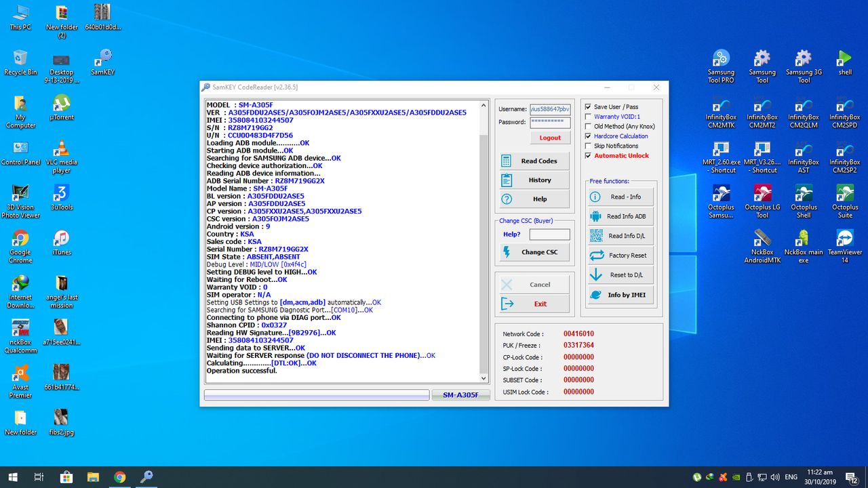Click the Help button with question mark
Viewport: 868px width, 488px height.
(x=533, y=199)
